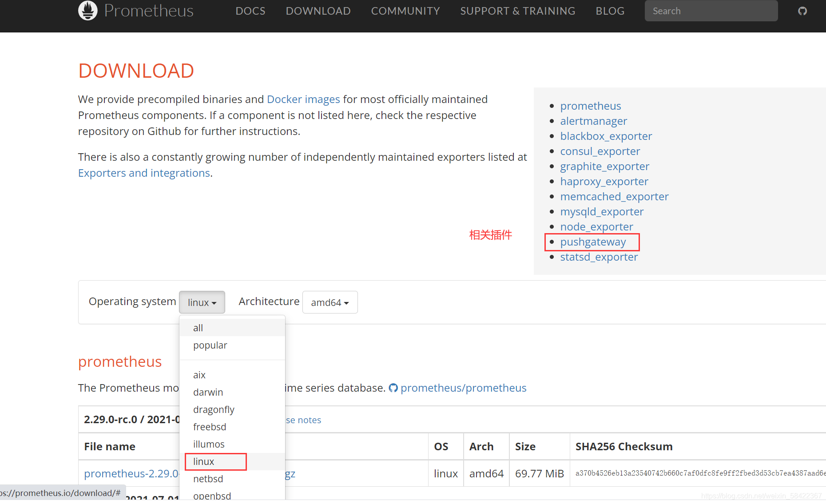Screen dimensions: 826x504
Task: Follow the Docker images link
Action: tap(303, 99)
